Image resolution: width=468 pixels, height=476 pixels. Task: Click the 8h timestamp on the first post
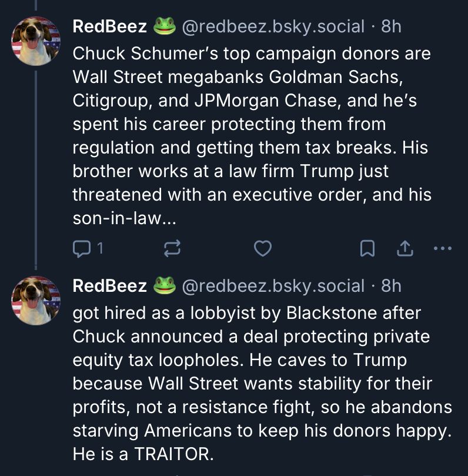click(391, 26)
